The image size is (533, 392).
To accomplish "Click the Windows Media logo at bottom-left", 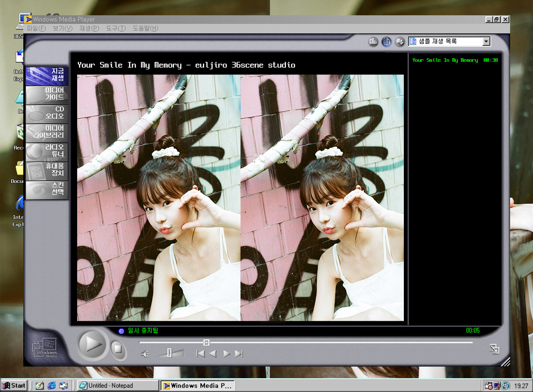I will tap(45, 348).
